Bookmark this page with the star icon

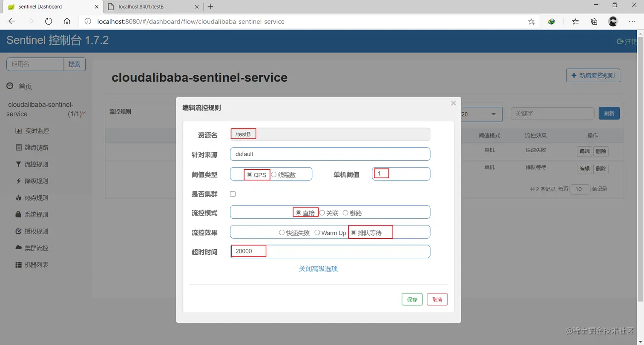(x=531, y=22)
